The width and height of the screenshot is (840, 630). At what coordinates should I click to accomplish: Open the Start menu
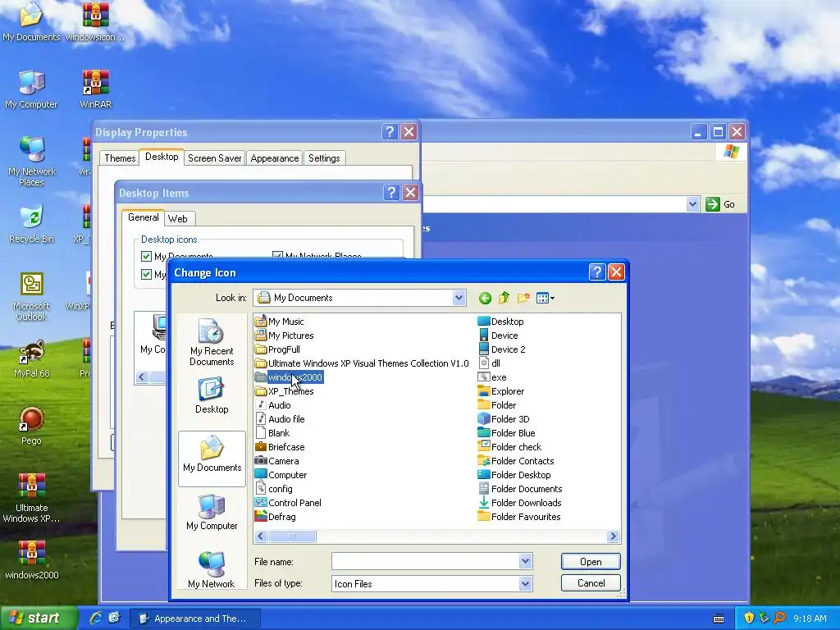point(38,618)
